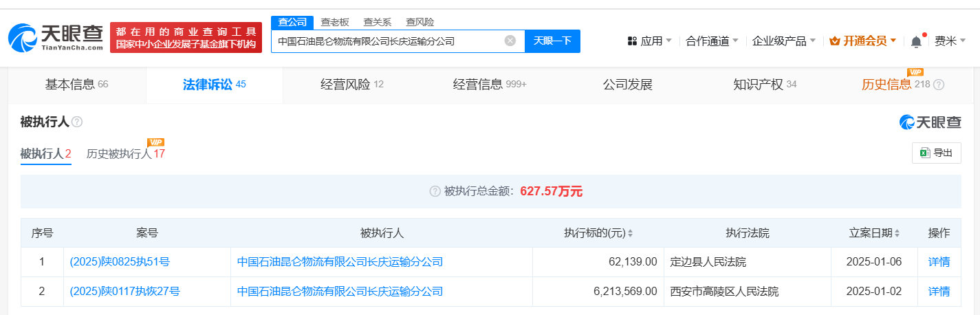Select the 历史被执行人 17 sub-tab
980x315 pixels.
pyautogui.click(x=126, y=153)
